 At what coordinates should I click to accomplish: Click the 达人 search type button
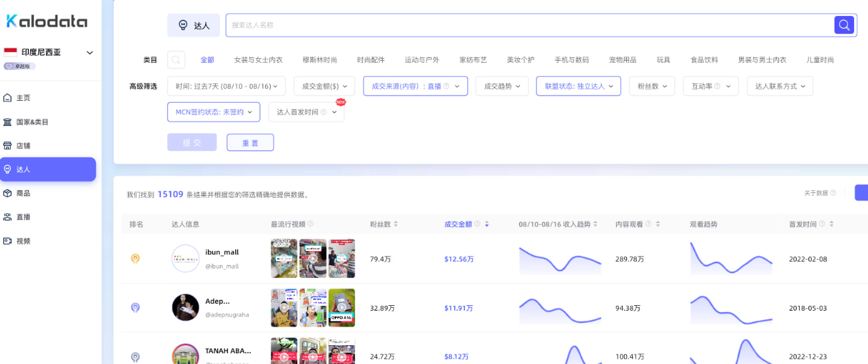coord(194,25)
